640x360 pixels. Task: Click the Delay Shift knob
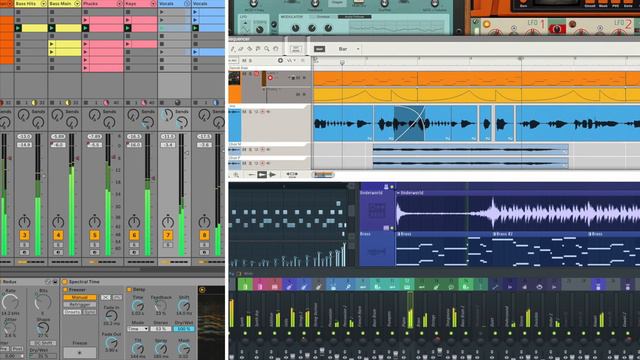point(184,306)
